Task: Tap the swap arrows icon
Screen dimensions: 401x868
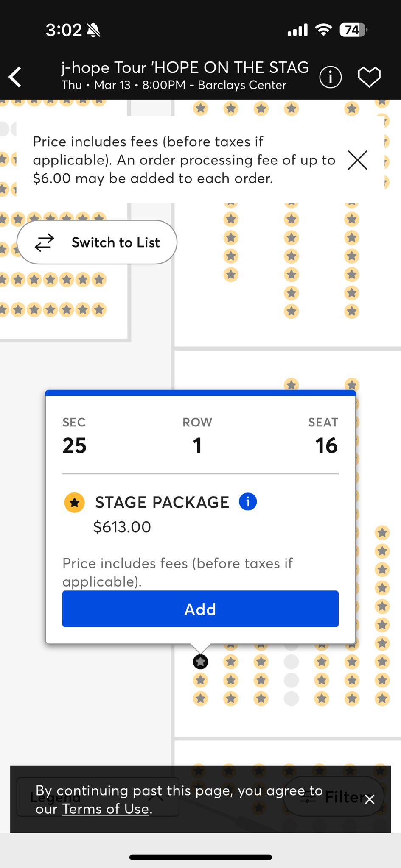Action: click(x=45, y=242)
